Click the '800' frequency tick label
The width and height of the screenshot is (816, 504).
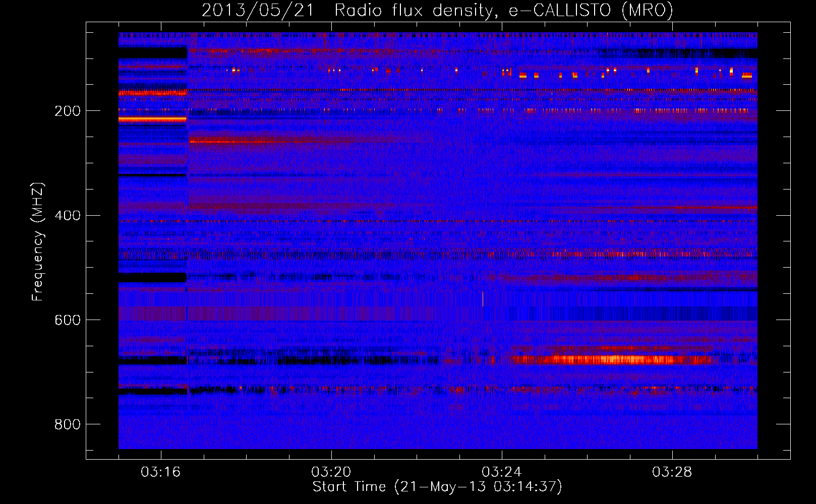click(68, 425)
